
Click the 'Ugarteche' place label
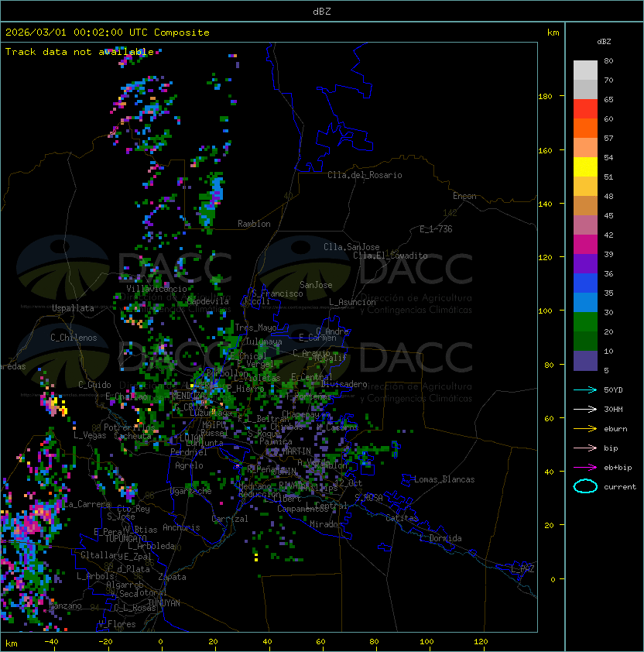tap(191, 491)
